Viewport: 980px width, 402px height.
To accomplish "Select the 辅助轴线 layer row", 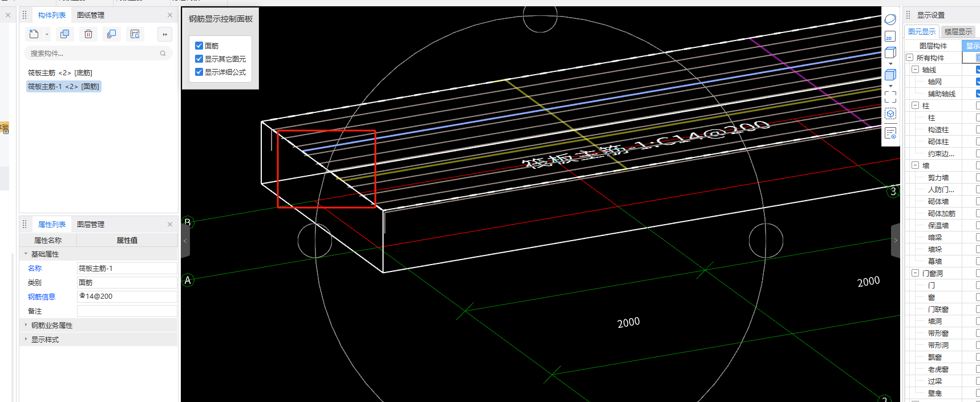I will 942,94.
